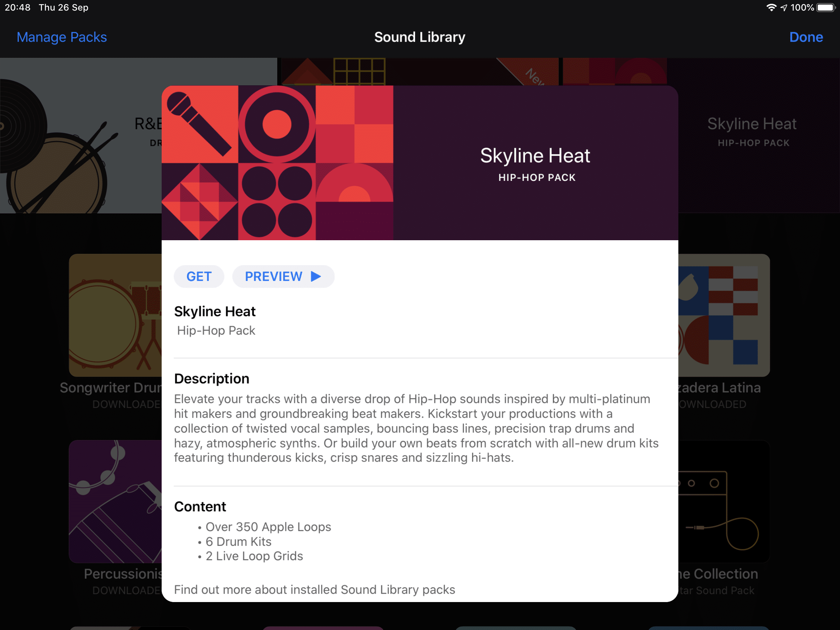Screen dimensions: 840x630
Task: Click the 'Sound Library' title
Action: (420, 37)
